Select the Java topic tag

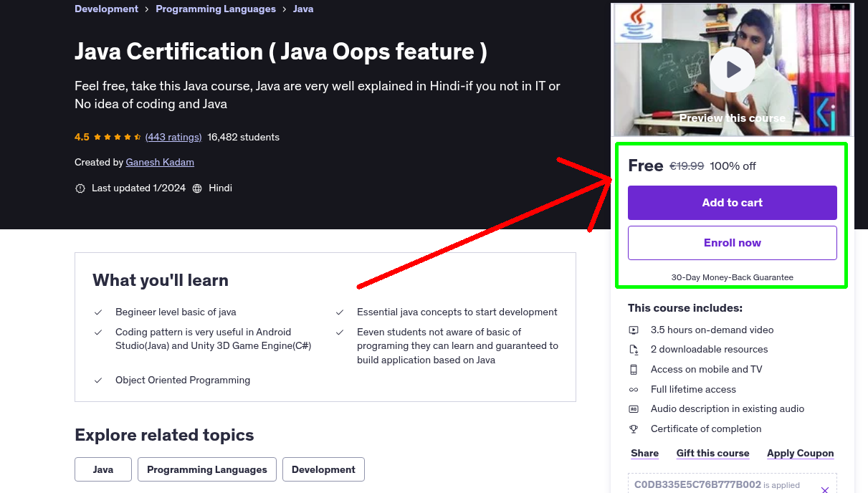tap(103, 469)
